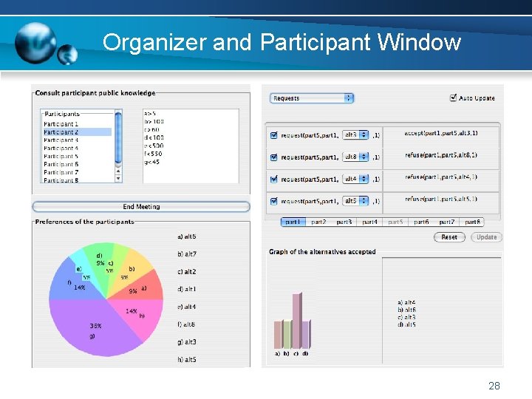This screenshot has width=532, height=399.
Task: Click the 'a) alt4' bar graph legend entry
Action: click(406, 302)
